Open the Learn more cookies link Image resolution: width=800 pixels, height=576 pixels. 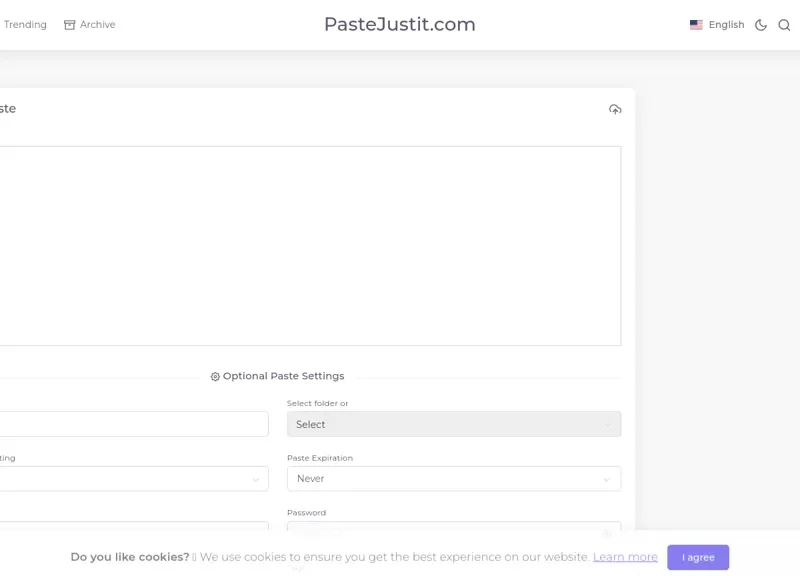[x=624, y=557]
